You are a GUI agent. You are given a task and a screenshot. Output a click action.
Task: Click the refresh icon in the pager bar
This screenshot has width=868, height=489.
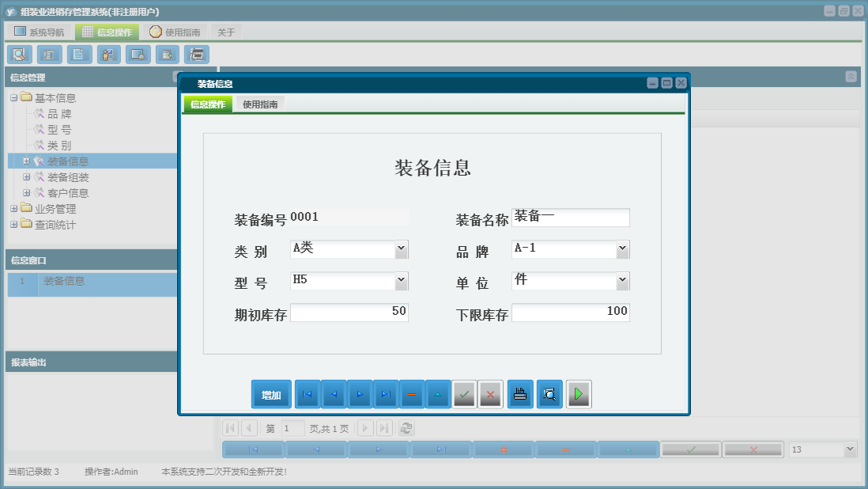click(406, 428)
